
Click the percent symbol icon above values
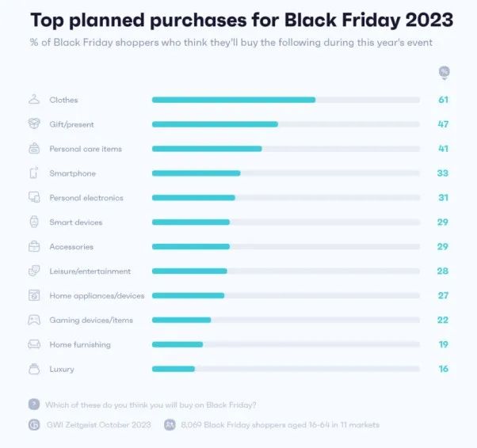[444, 72]
